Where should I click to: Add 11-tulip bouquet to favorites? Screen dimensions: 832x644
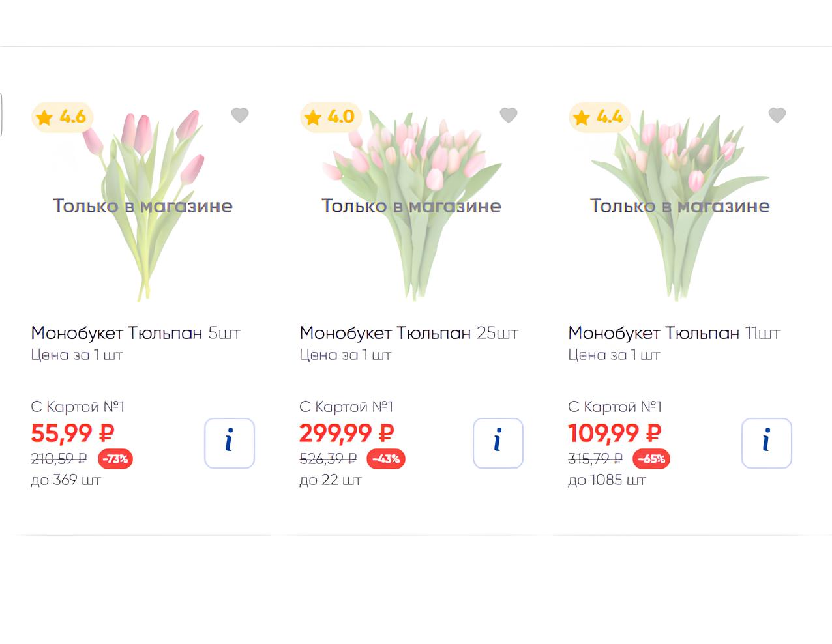tap(777, 115)
